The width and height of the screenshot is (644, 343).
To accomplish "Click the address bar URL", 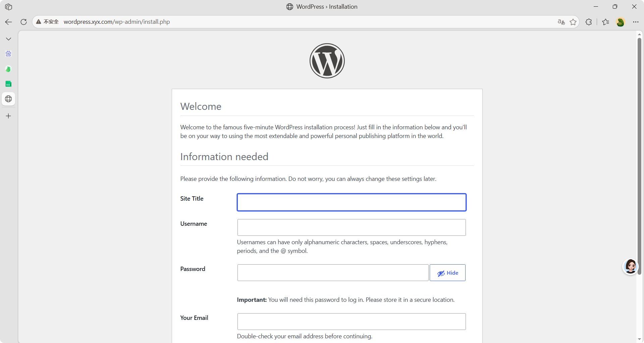I will pos(117,22).
